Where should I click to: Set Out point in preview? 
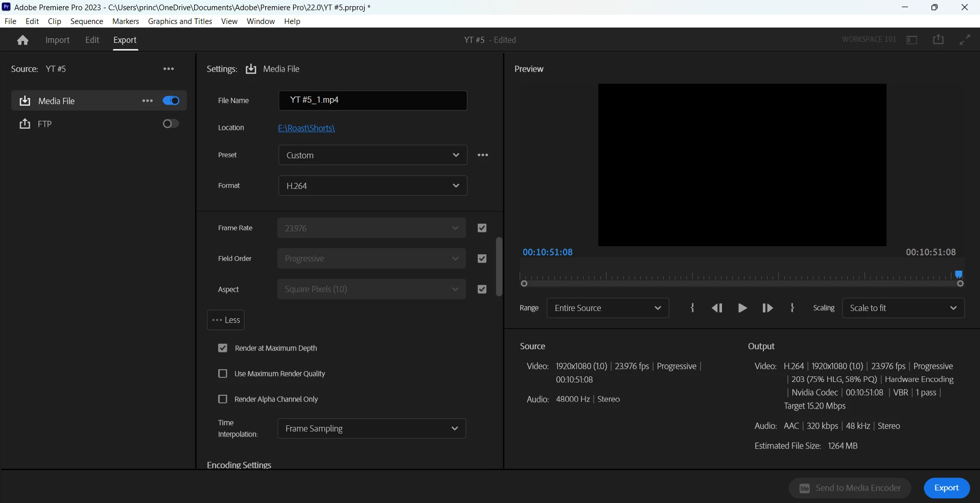(x=792, y=308)
